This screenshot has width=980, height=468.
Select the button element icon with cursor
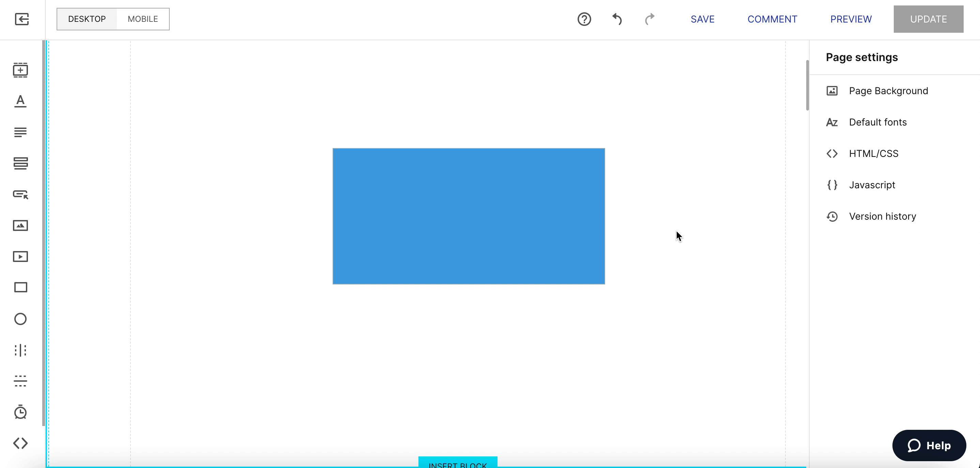click(x=20, y=194)
